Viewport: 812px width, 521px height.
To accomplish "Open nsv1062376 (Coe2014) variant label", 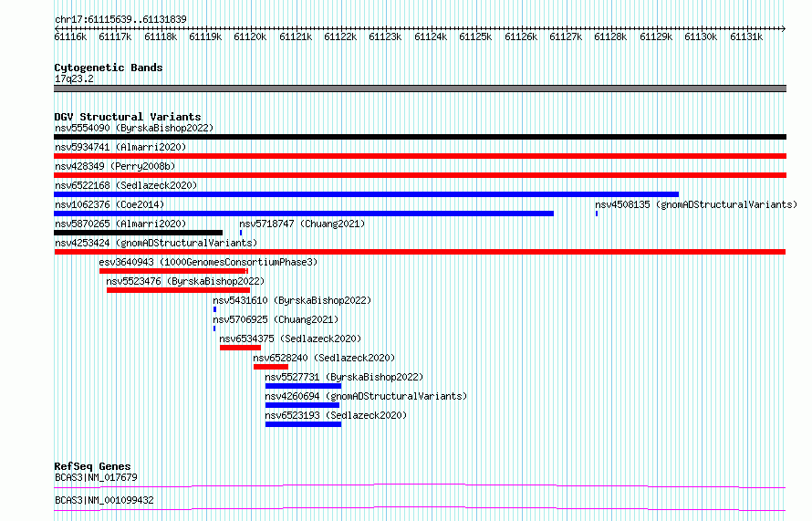I will pyautogui.click(x=109, y=204).
